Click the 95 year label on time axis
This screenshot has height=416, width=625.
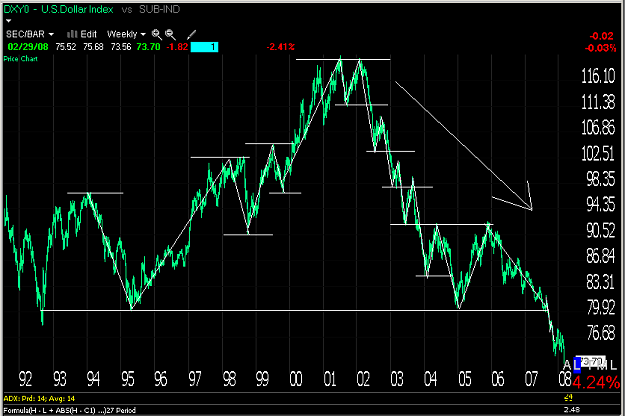click(x=128, y=379)
